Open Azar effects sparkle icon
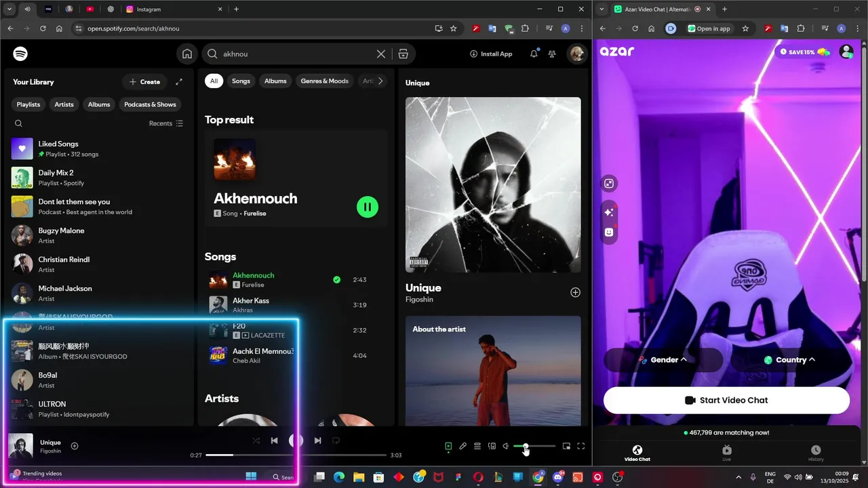868x488 pixels. click(x=609, y=212)
